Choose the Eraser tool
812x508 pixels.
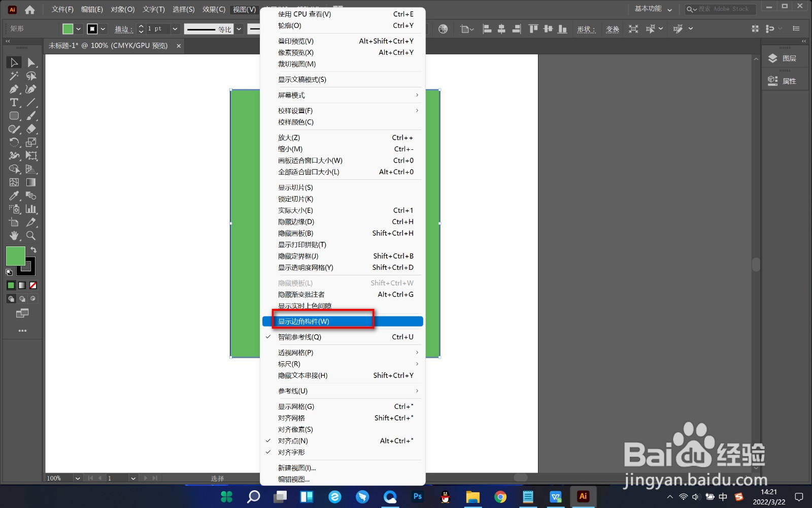pos(31,129)
